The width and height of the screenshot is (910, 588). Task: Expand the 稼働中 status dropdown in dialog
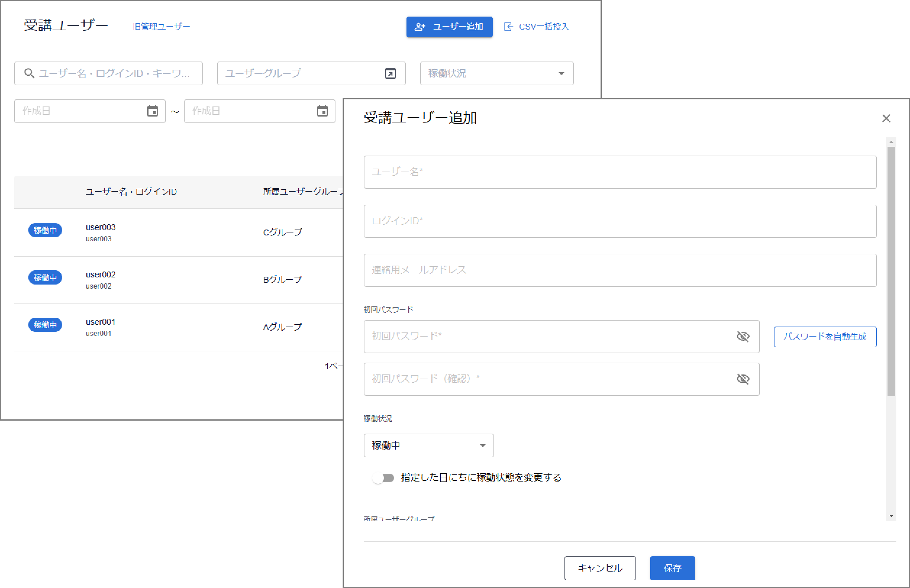[x=428, y=445]
